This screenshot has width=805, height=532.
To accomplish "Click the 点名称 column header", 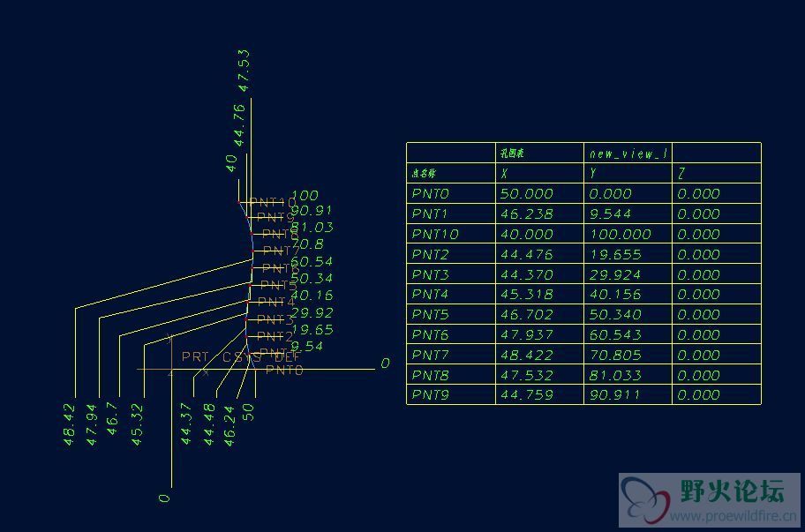I will coord(451,174).
